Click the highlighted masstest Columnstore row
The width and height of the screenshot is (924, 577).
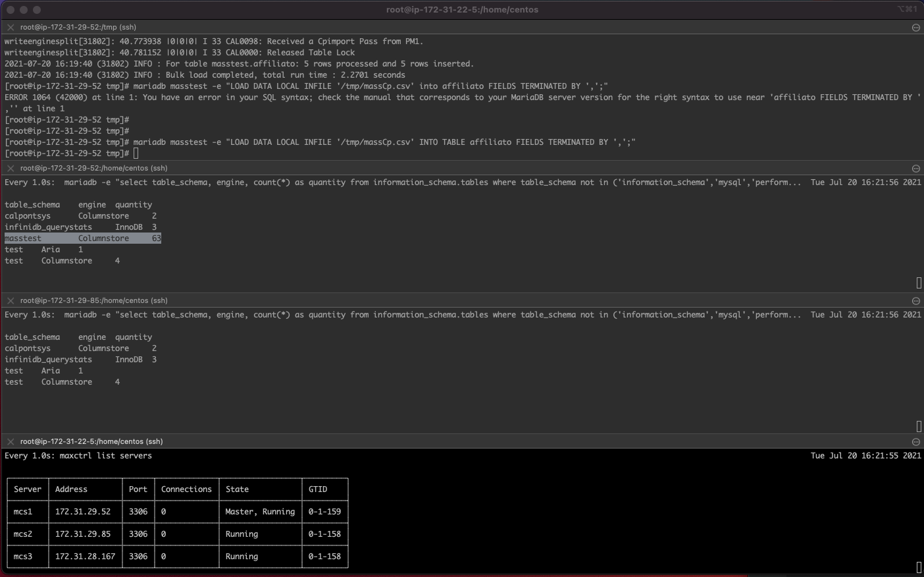82,238
